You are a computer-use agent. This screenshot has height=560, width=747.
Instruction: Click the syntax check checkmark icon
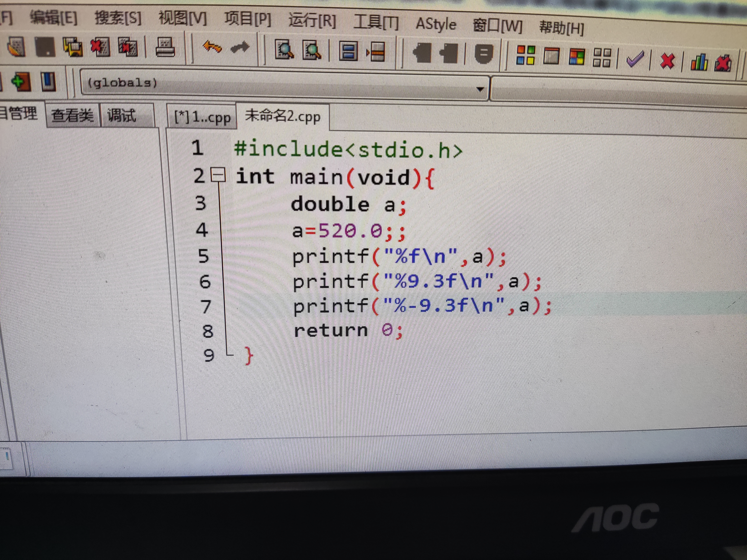click(x=635, y=59)
